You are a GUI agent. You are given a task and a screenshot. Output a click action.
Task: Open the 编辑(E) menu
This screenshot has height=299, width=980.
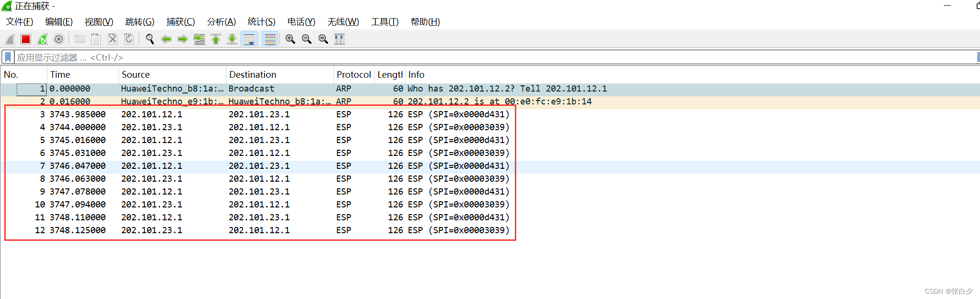pyautogui.click(x=59, y=22)
